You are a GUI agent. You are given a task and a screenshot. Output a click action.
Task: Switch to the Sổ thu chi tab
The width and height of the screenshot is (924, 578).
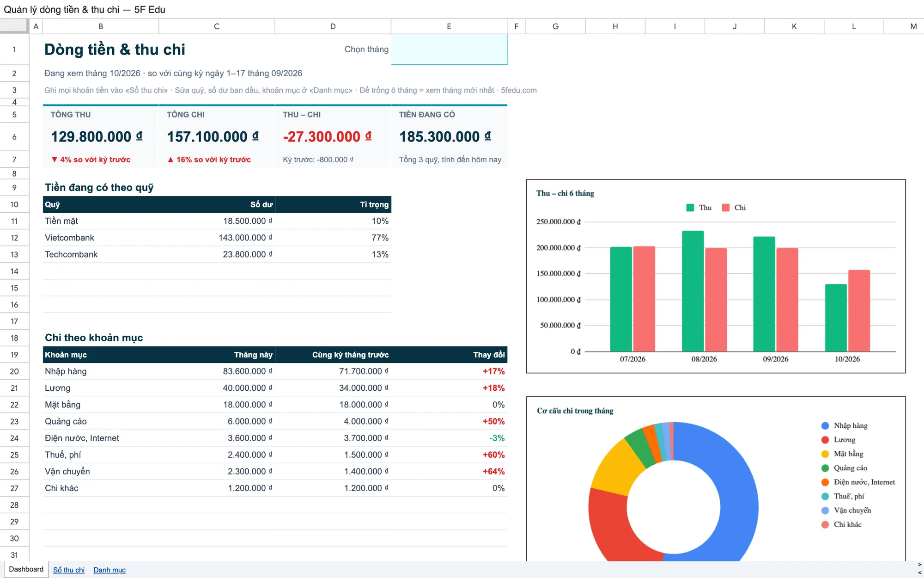pos(69,570)
